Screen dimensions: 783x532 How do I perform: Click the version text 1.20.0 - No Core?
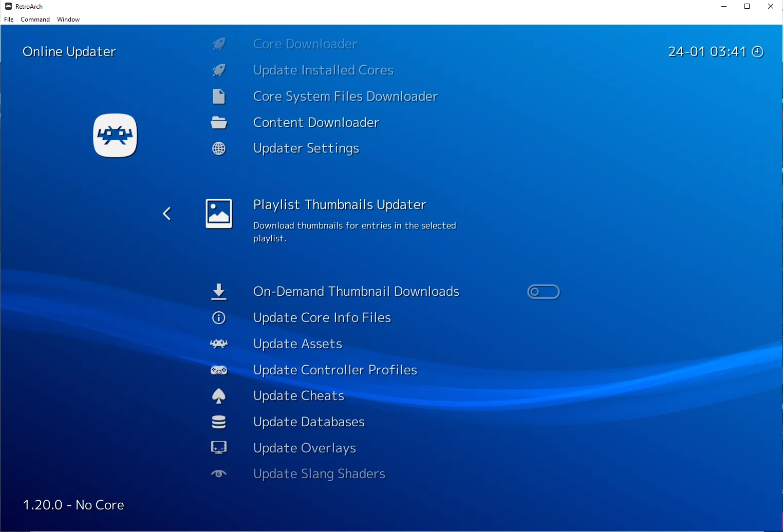[73, 505]
